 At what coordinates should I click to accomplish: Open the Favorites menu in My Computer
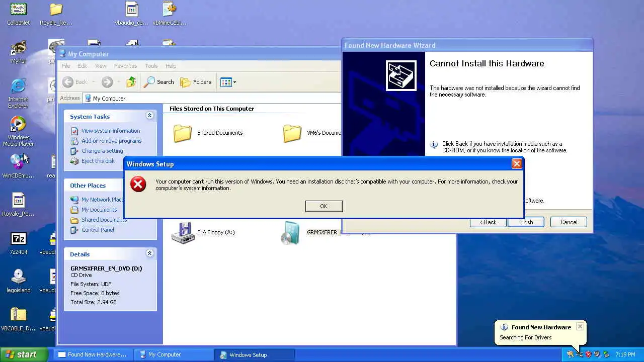125,66
